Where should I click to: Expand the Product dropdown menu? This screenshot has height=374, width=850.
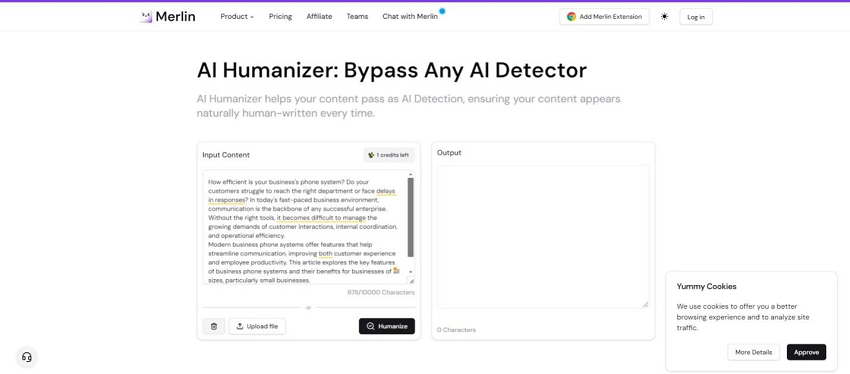237,16
